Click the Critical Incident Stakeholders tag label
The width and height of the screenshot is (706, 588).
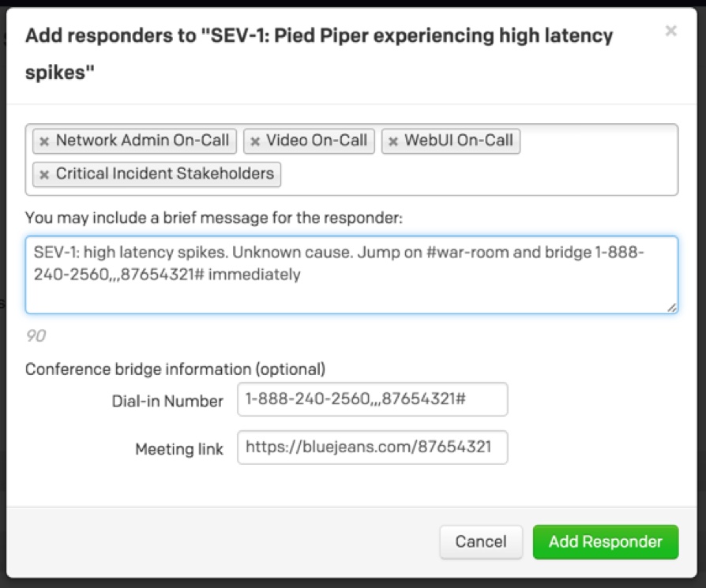164,174
